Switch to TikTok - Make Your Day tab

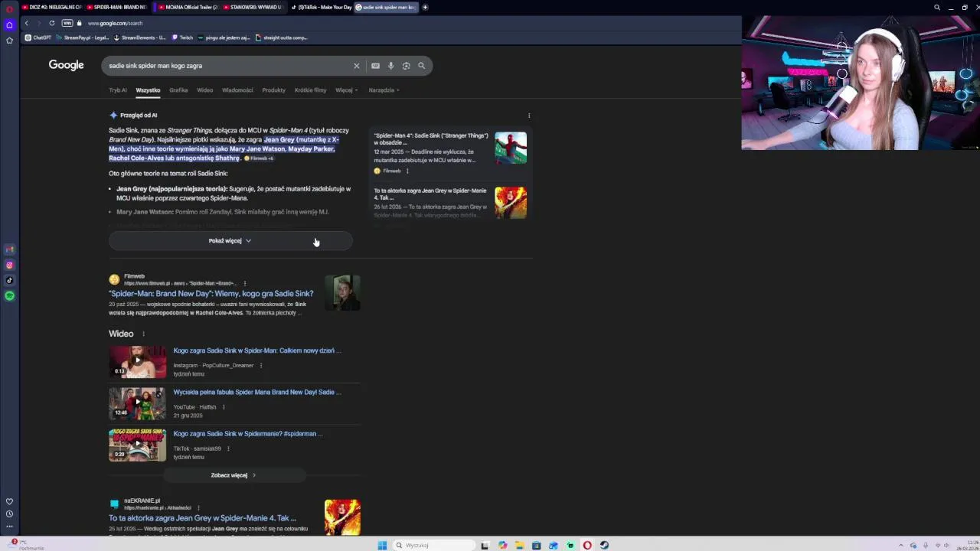pos(320,8)
